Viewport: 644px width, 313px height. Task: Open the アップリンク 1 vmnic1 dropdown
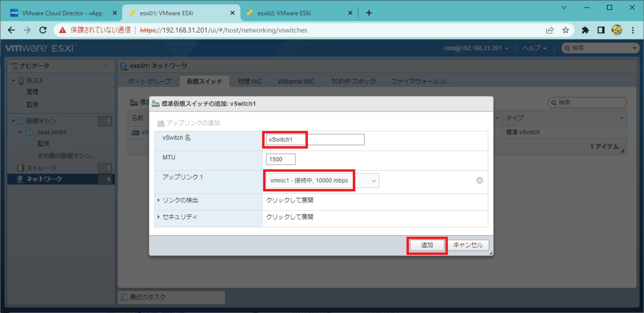(323, 181)
